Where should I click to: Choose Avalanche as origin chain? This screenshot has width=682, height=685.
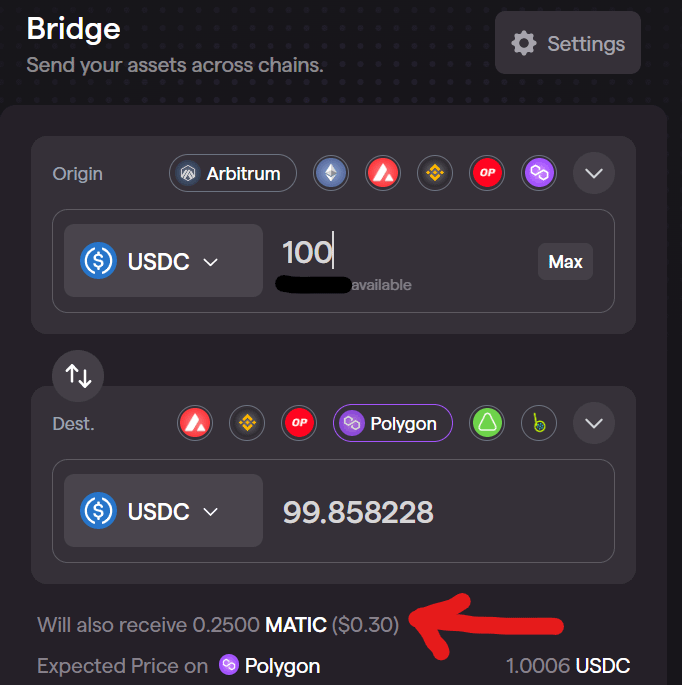click(383, 173)
